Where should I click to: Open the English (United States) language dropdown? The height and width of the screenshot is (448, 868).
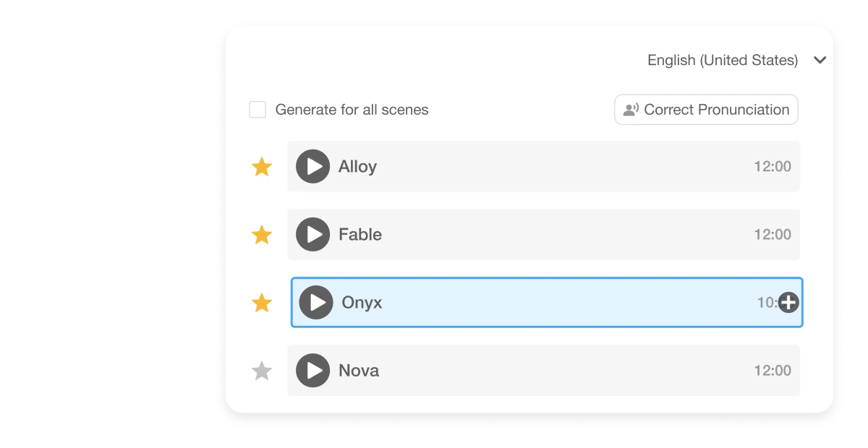click(723, 60)
